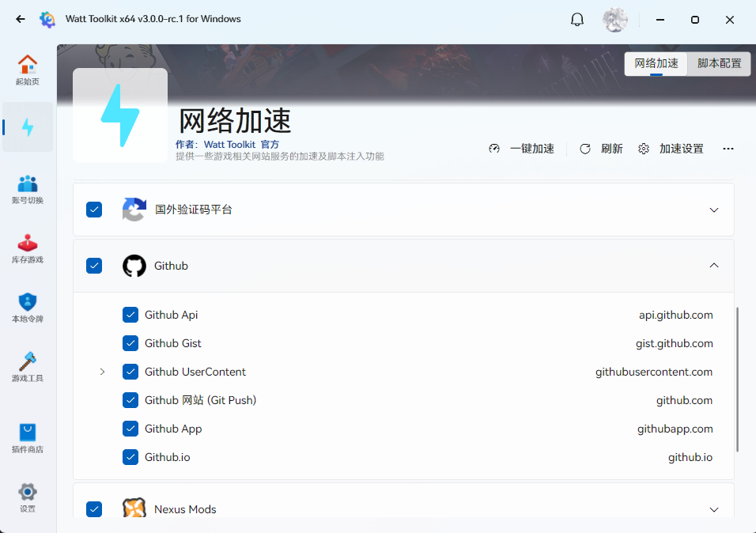Click the 加速设置 button label
The image size is (756, 533).
click(681, 149)
